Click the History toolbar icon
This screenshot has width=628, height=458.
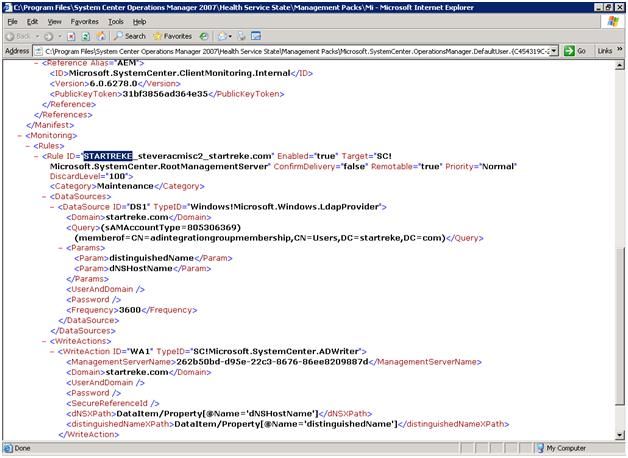click(x=204, y=36)
